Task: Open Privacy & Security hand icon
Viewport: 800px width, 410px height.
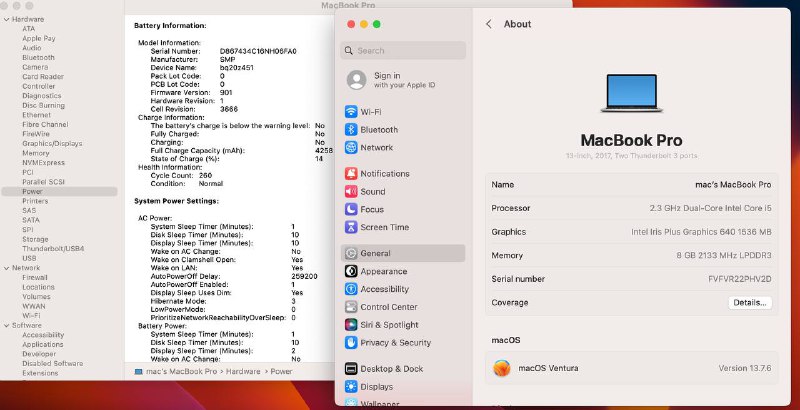Action: 351,343
